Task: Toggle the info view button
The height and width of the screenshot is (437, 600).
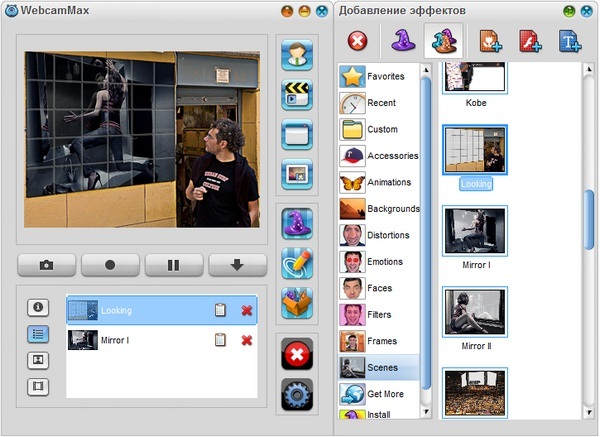Action: pyautogui.click(x=38, y=307)
